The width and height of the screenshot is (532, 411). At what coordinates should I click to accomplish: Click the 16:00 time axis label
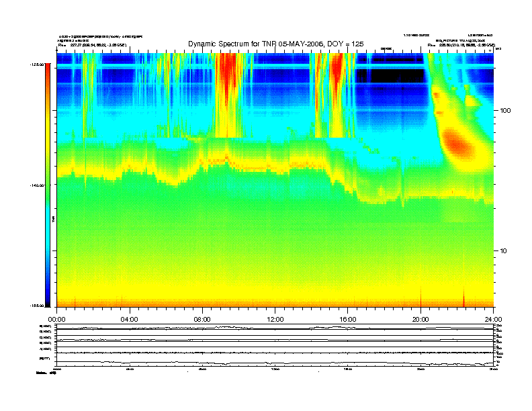pyautogui.click(x=348, y=320)
